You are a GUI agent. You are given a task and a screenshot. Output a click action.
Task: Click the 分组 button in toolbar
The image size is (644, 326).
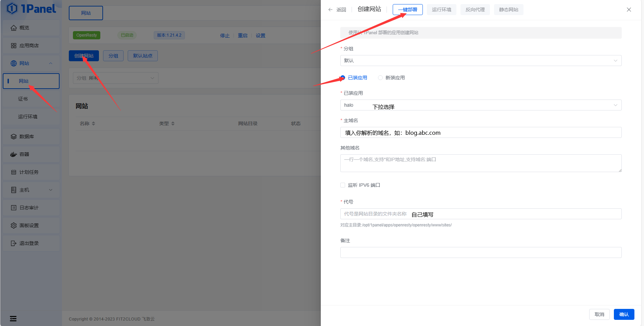coord(113,56)
